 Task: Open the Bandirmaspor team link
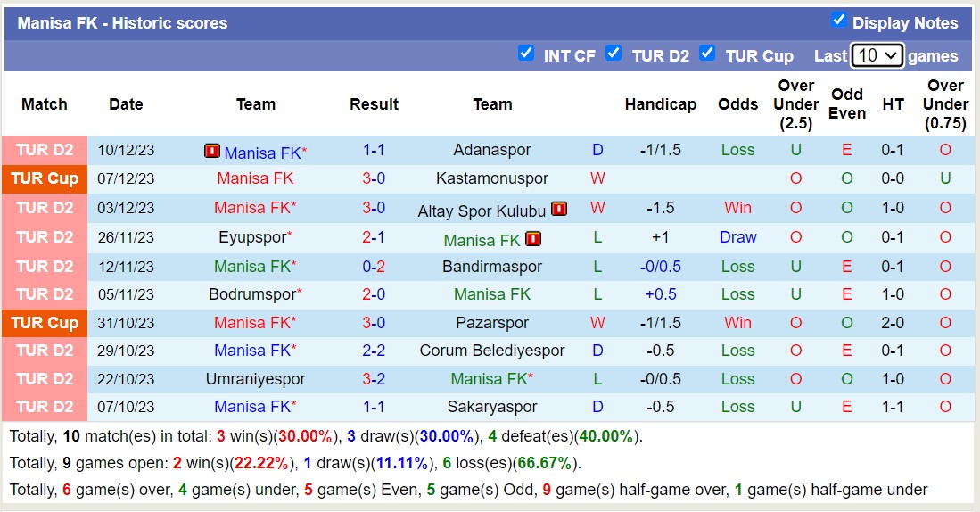point(492,267)
